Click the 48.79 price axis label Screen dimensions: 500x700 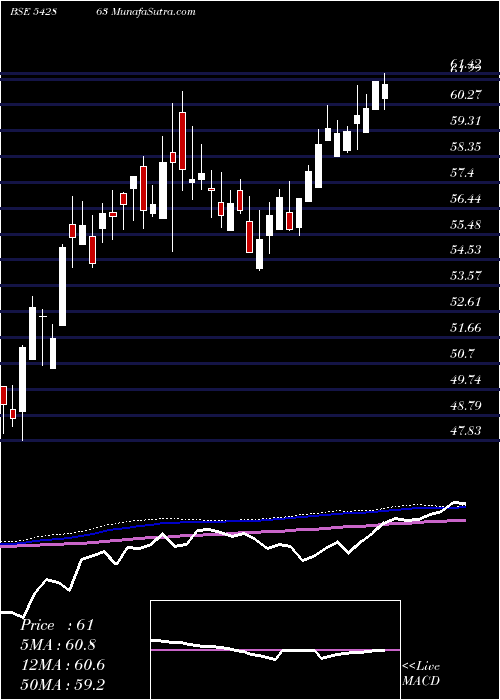click(x=466, y=406)
